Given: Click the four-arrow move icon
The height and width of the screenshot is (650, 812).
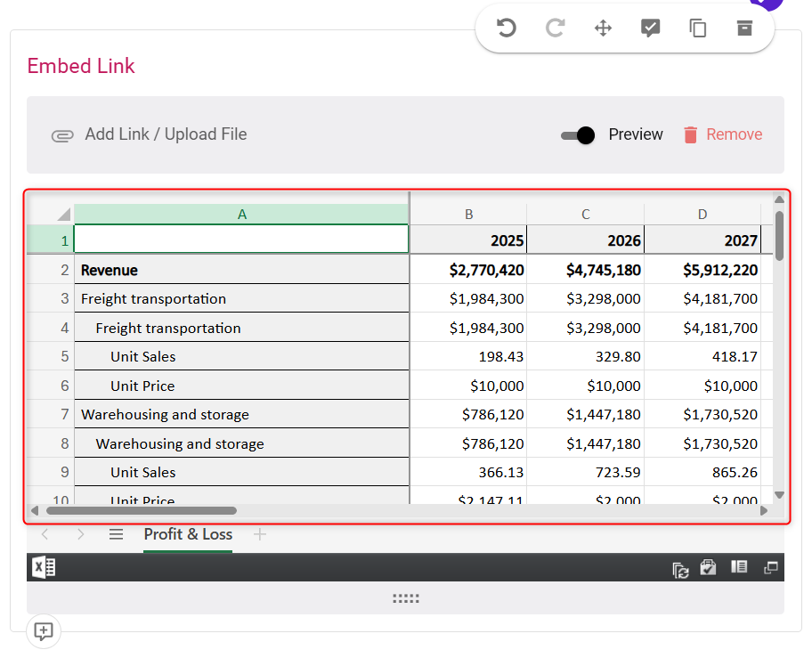Looking at the screenshot, I should click(603, 28).
